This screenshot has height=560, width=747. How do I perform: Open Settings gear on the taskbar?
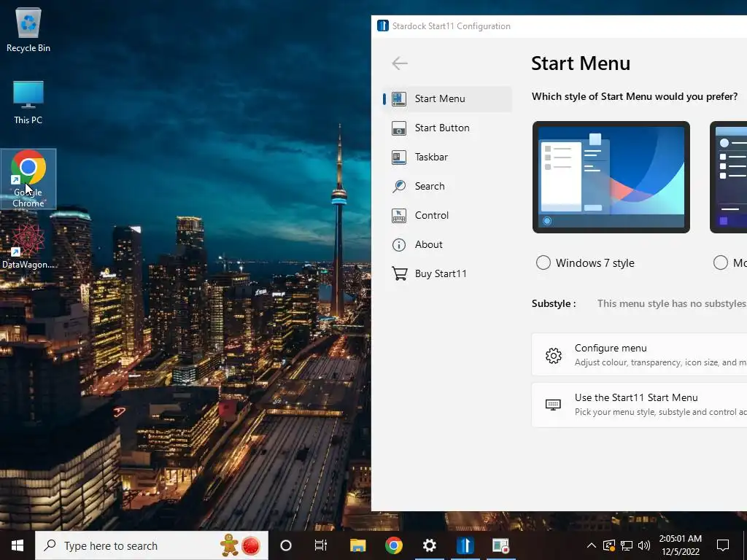click(x=429, y=545)
